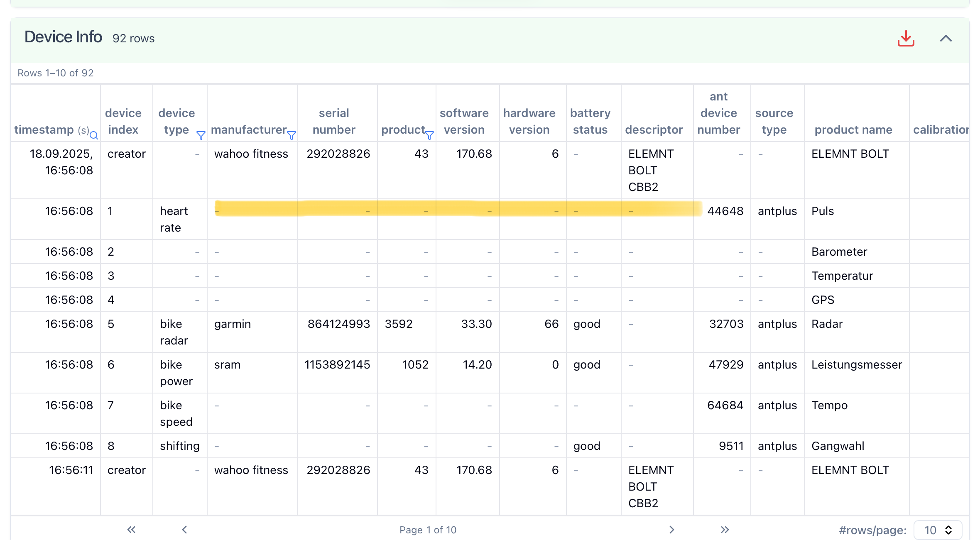This screenshot has width=980, height=540.
Task: Click the software version column header
Action: click(x=464, y=121)
